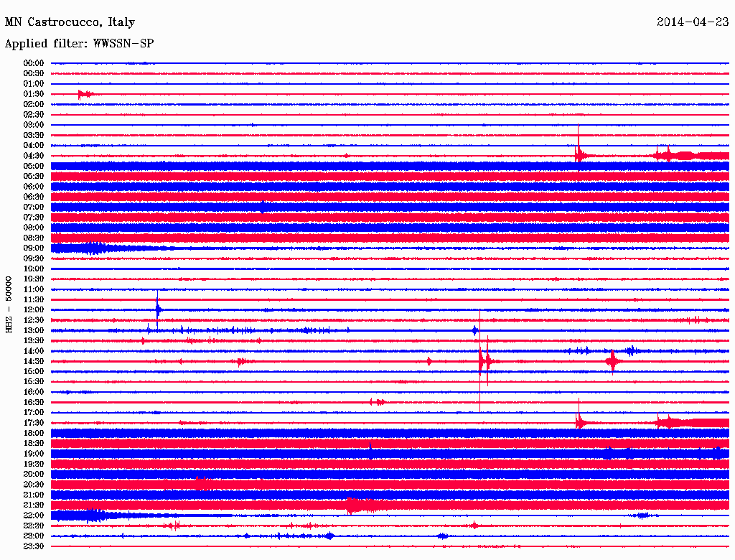Click the 14:30 time label
The height and width of the screenshot is (560, 735).
pyautogui.click(x=34, y=361)
